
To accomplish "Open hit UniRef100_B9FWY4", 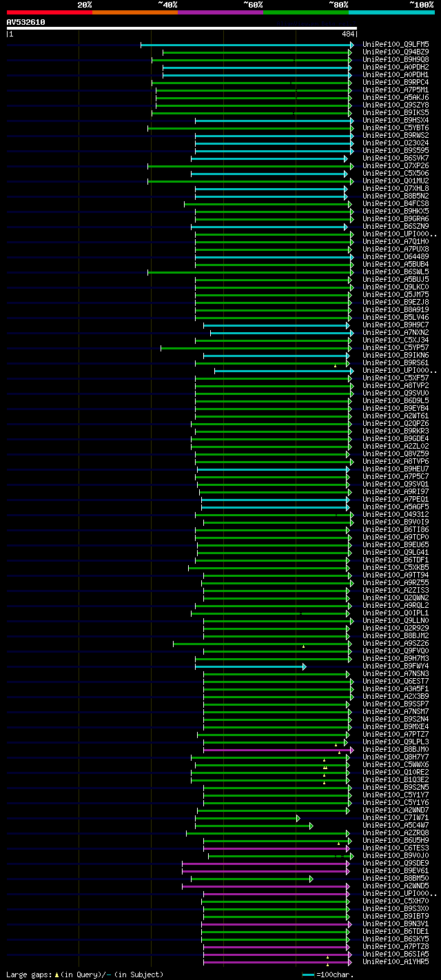I will pos(396,666).
